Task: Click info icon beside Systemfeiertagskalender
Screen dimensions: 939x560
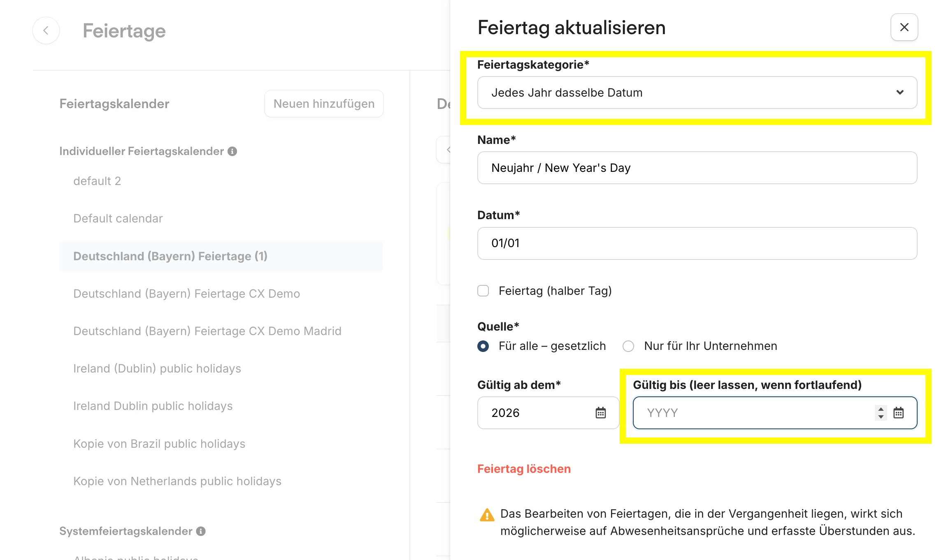Action: [201, 531]
